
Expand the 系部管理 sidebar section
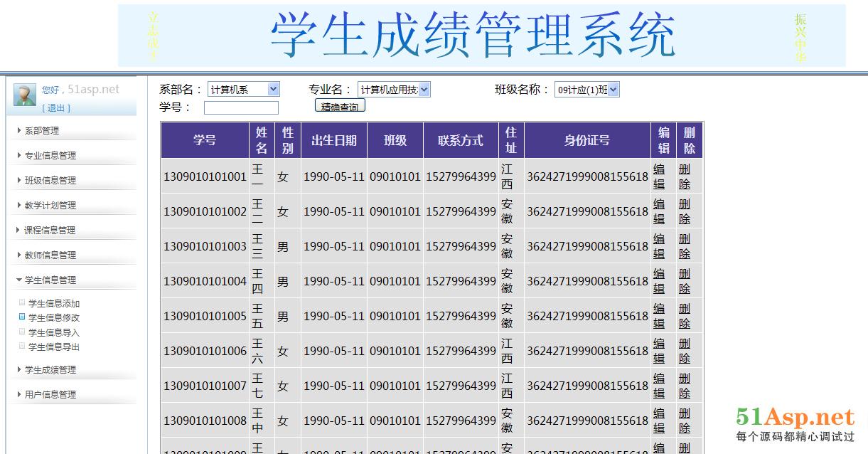[41, 130]
